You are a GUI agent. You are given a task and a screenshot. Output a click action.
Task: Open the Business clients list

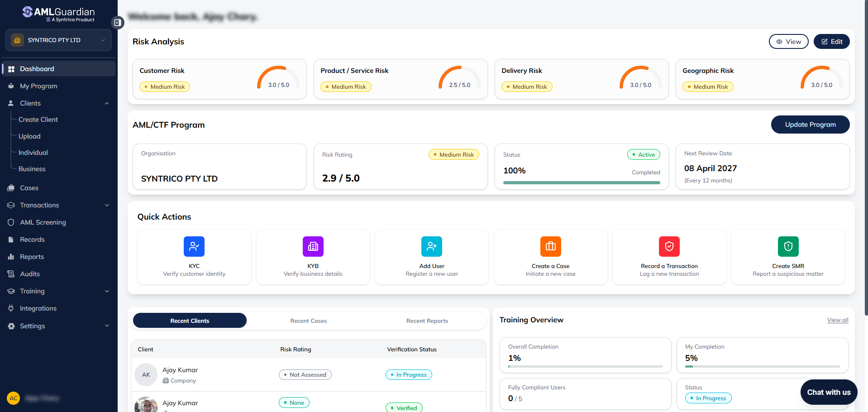[x=32, y=169]
